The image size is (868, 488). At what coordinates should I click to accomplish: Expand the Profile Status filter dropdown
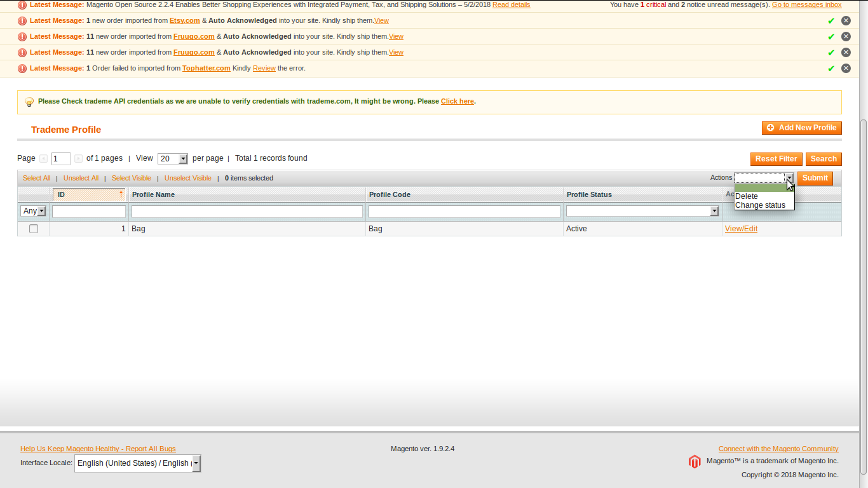[642, 211]
